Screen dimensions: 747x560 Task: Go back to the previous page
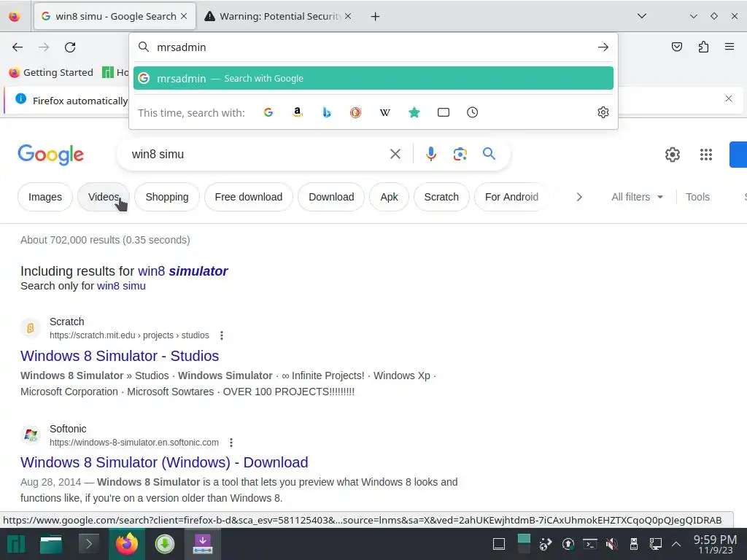click(18, 47)
